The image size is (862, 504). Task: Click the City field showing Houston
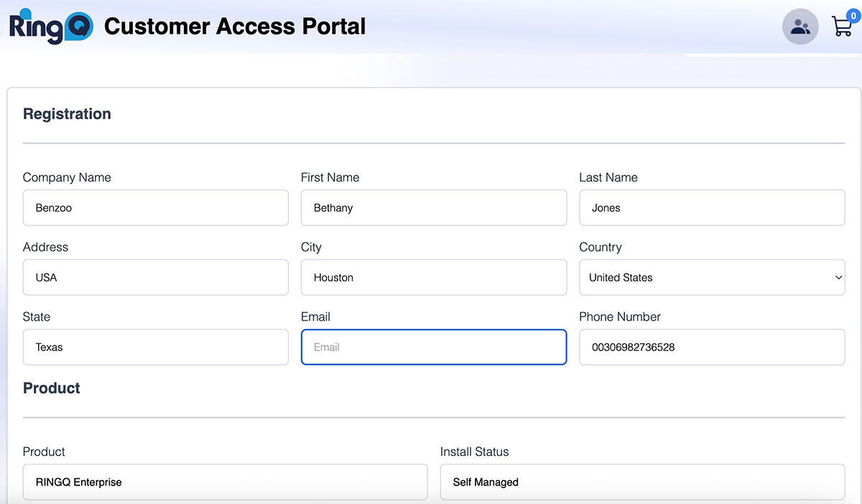click(433, 278)
